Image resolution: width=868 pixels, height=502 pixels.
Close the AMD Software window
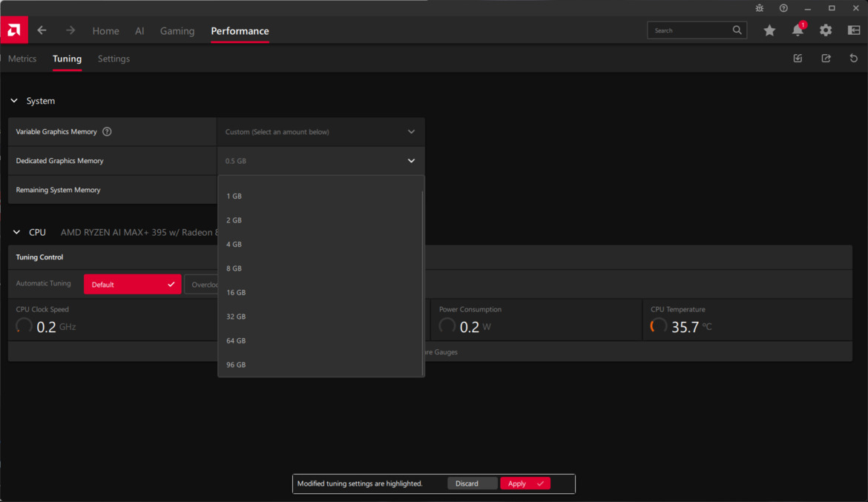click(x=856, y=8)
